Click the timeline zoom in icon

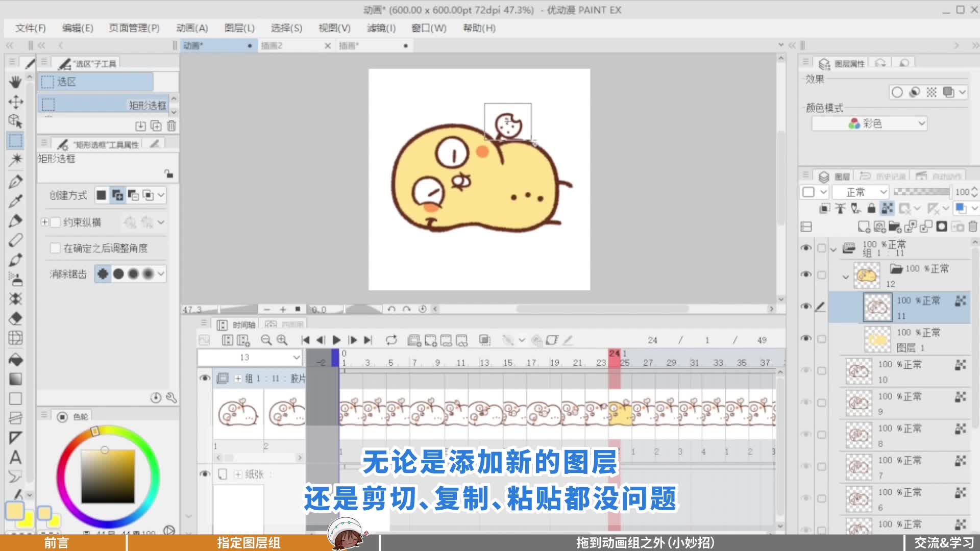pyautogui.click(x=282, y=340)
